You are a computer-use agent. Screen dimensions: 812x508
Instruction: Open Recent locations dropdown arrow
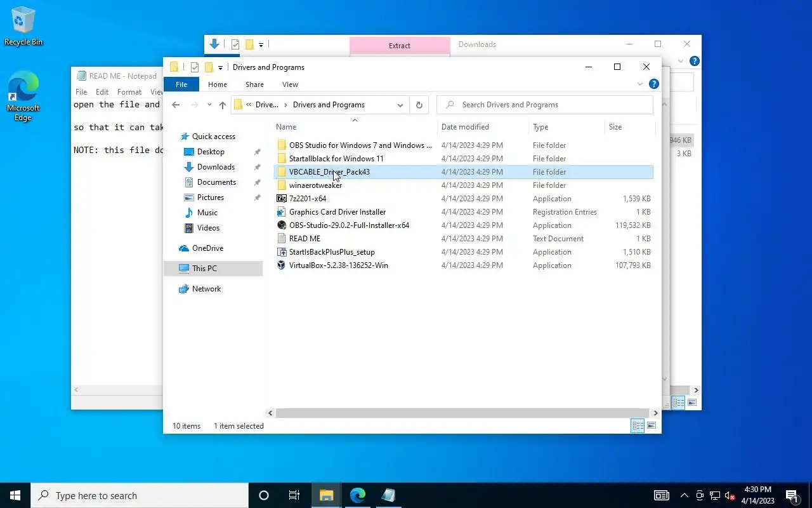(209, 105)
